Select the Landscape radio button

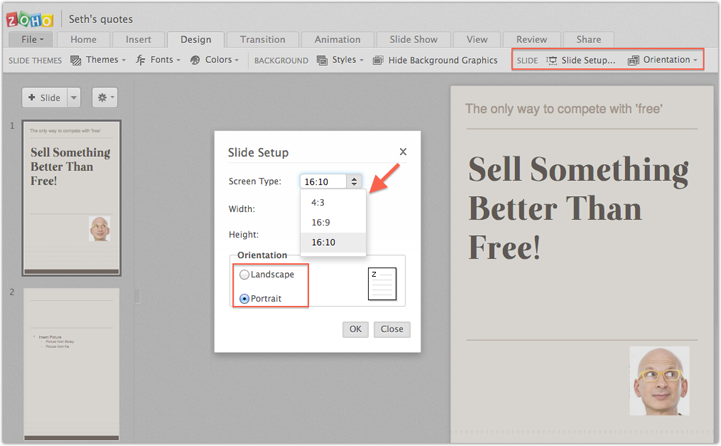coord(244,274)
